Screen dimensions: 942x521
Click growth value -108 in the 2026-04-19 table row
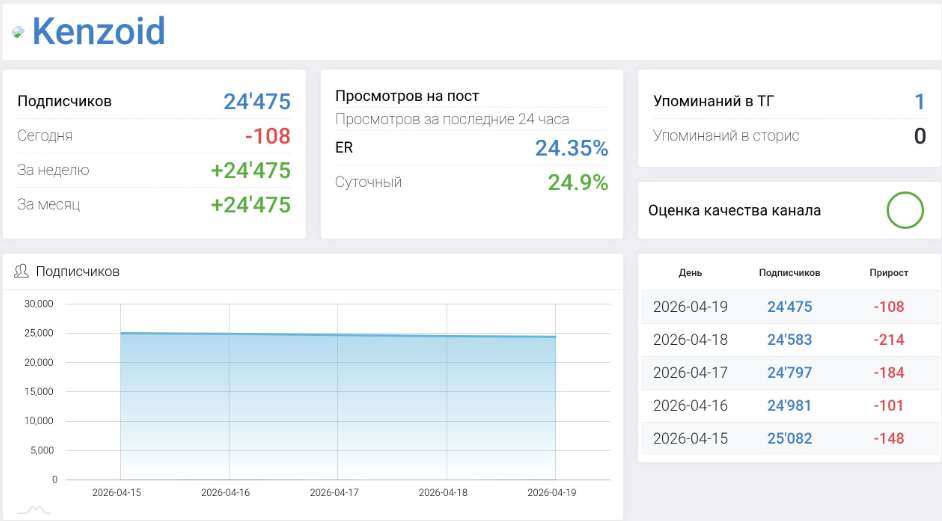point(889,307)
